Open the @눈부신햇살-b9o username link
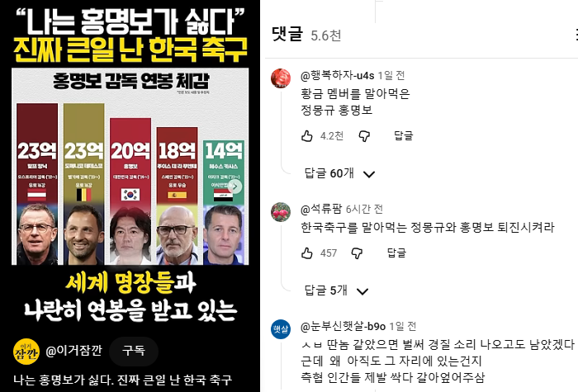 343,326
